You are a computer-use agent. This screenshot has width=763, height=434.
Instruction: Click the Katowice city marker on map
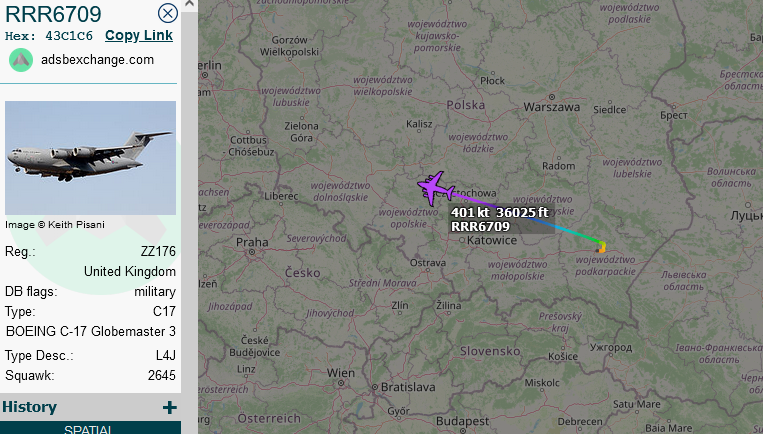tap(462, 240)
